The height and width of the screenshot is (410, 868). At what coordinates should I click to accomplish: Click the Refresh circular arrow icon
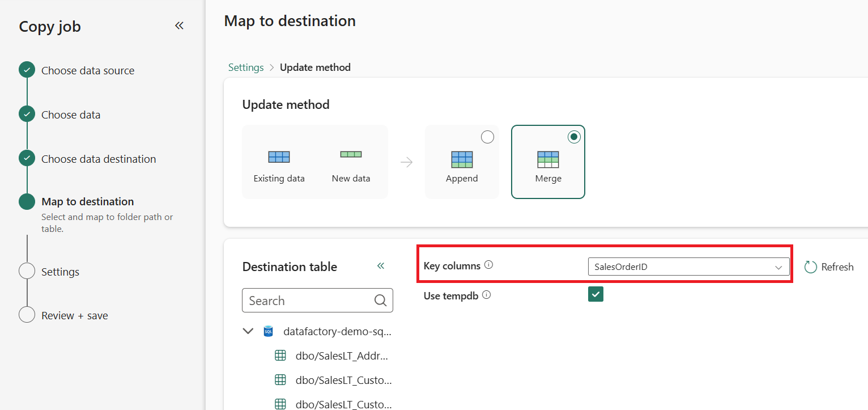point(811,267)
